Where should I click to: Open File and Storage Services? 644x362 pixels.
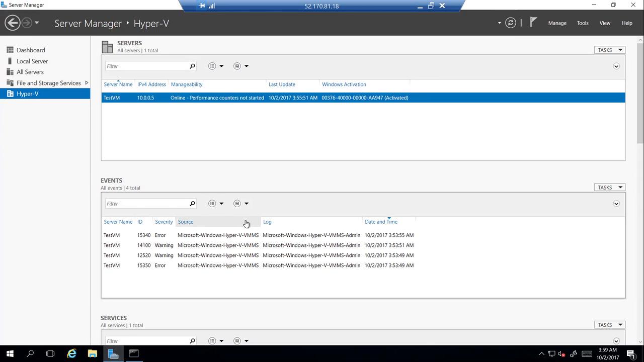click(48, 83)
